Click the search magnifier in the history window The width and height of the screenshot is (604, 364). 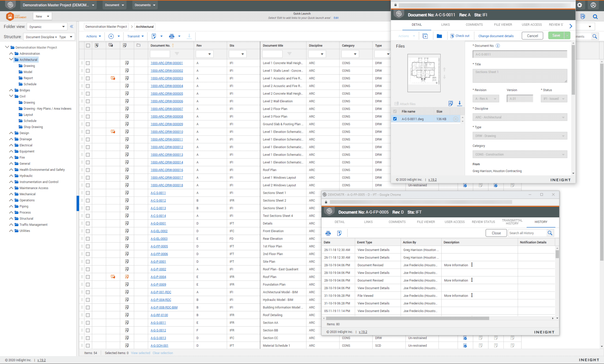(550, 233)
